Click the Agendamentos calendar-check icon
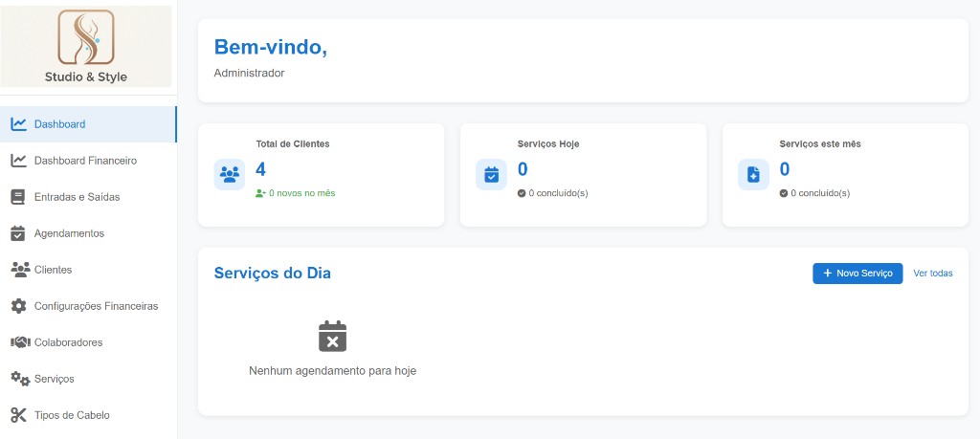Viewport: 980px width, 439px height. coord(18,233)
